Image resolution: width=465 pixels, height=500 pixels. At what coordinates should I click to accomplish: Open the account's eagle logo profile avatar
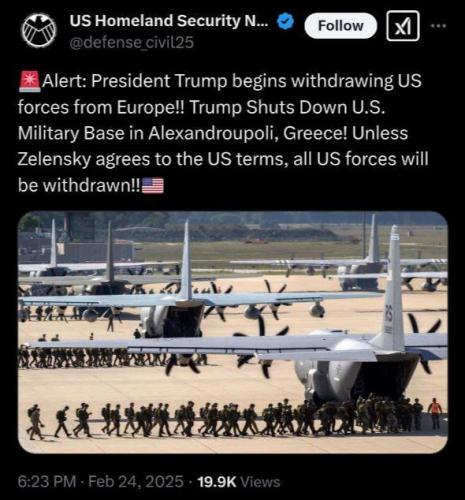(x=39, y=30)
